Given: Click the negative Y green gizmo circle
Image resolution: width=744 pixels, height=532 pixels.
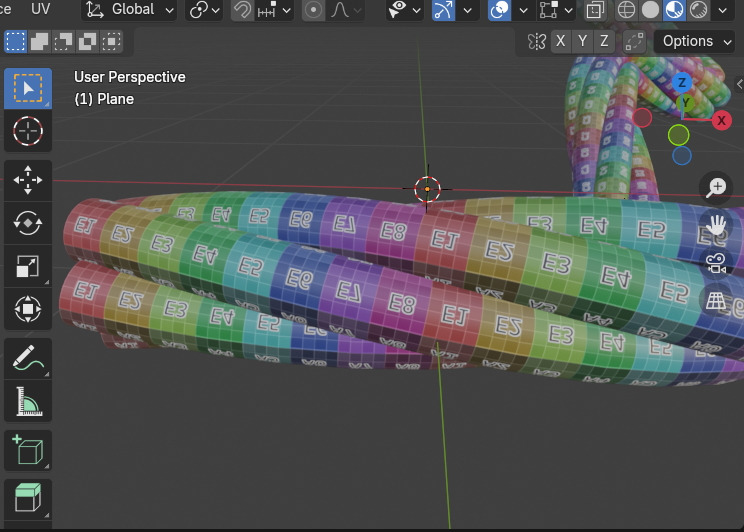Looking at the screenshot, I should [x=679, y=135].
